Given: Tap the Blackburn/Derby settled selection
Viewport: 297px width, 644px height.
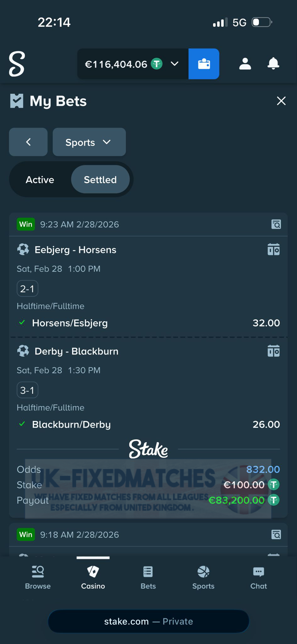Looking at the screenshot, I should tap(71, 424).
